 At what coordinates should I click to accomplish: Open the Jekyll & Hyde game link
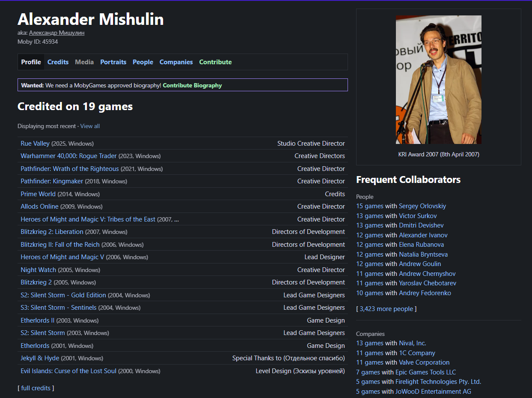[40, 358]
